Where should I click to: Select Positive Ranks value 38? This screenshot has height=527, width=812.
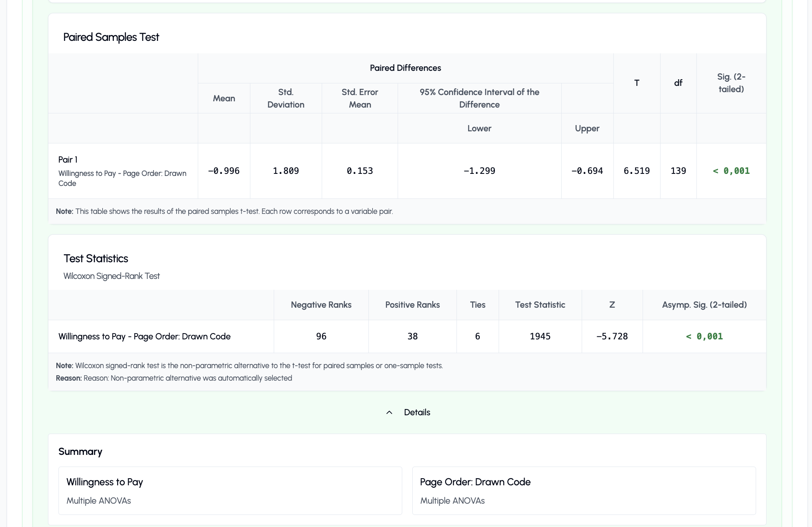click(x=412, y=336)
